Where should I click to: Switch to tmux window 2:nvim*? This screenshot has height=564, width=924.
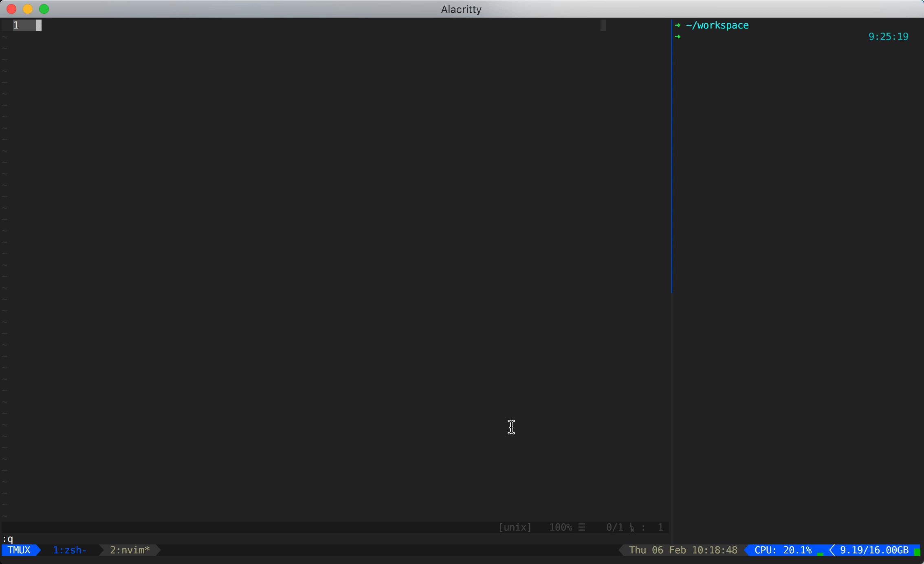(x=130, y=550)
